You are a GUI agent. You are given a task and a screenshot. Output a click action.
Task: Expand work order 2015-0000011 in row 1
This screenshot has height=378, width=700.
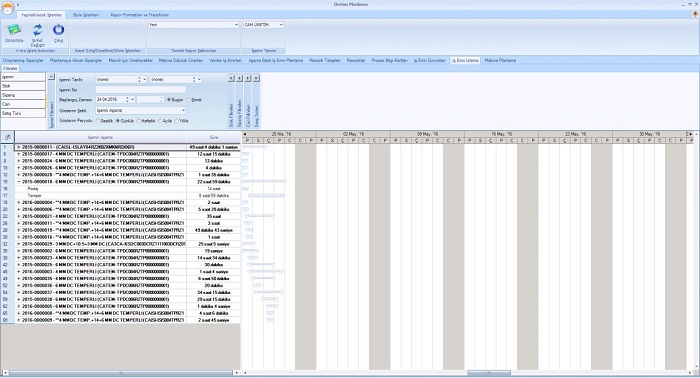(x=18, y=147)
